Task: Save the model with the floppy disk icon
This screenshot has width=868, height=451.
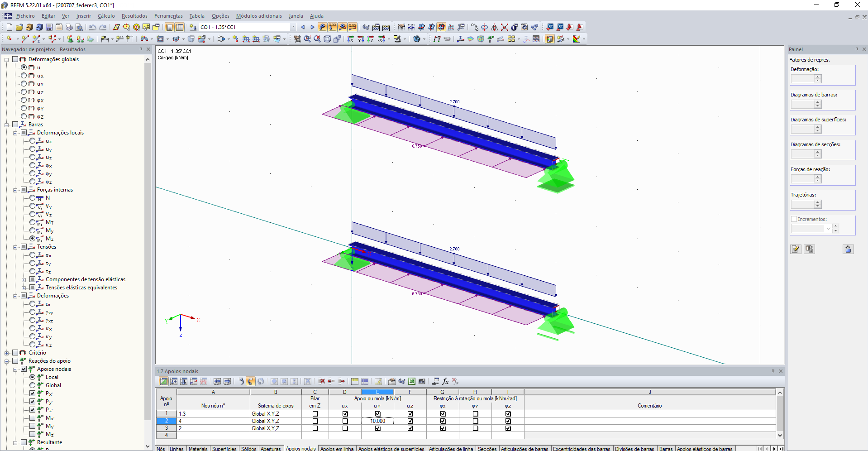Action: click(x=49, y=27)
